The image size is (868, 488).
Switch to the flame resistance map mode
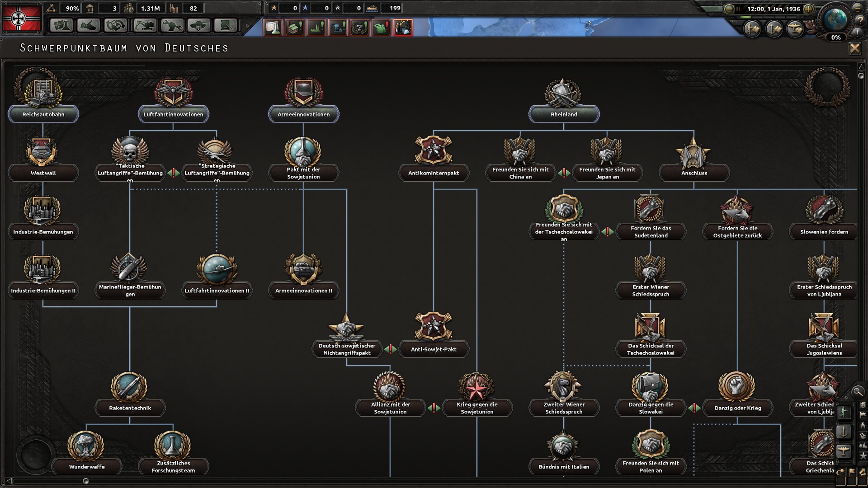coord(863,425)
